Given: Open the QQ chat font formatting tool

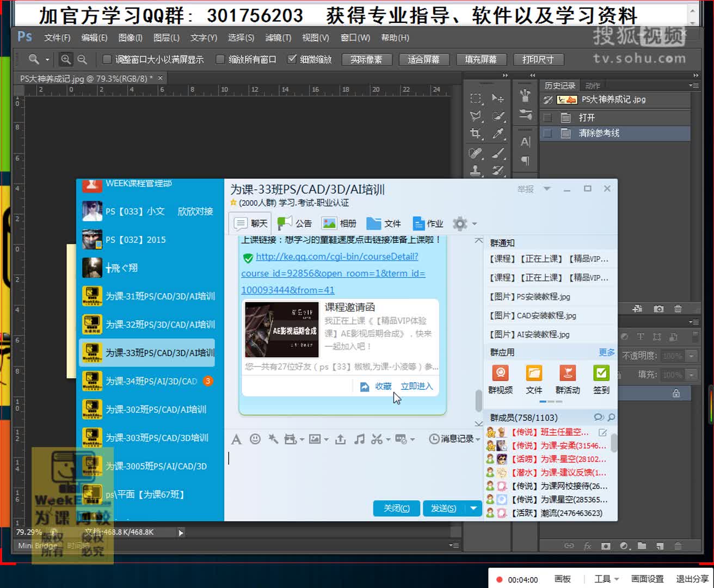Looking at the screenshot, I should [236, 439].
